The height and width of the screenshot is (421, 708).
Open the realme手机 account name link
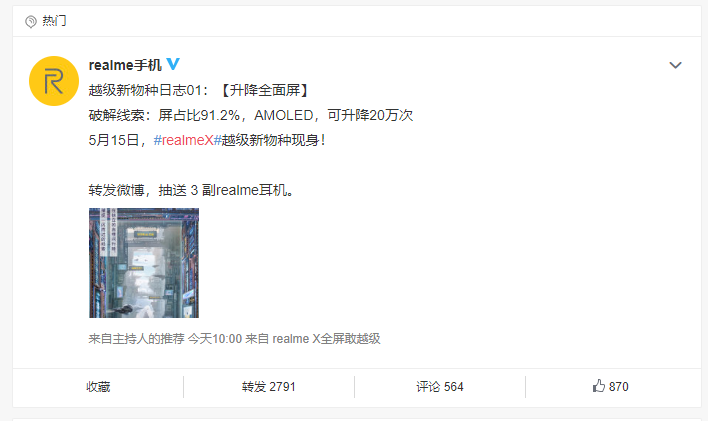125,65
